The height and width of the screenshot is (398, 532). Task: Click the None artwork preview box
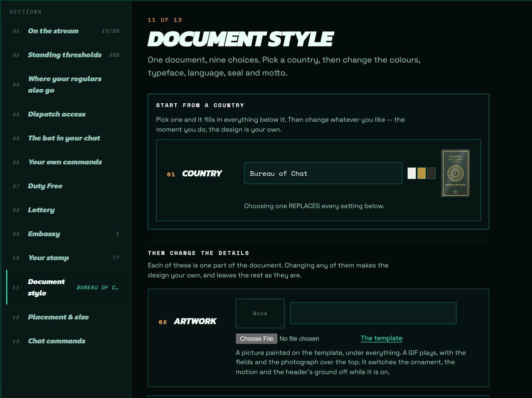tap(260, 313)
